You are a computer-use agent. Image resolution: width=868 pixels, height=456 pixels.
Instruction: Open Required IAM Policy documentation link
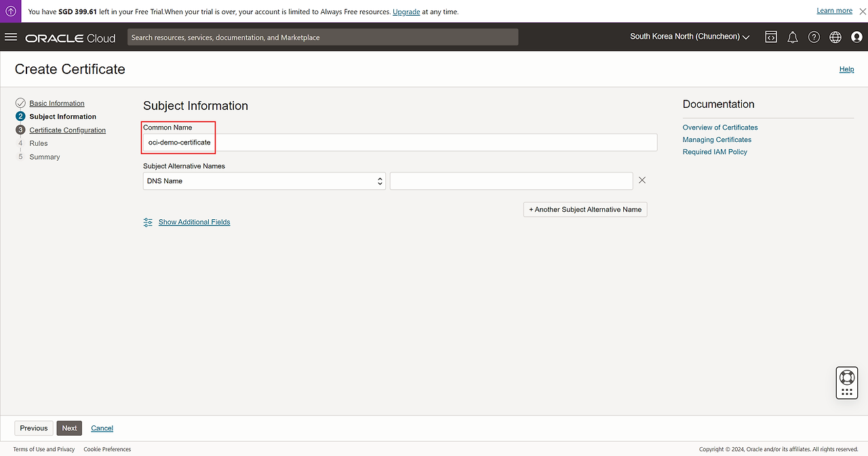(x=715, y=152)
